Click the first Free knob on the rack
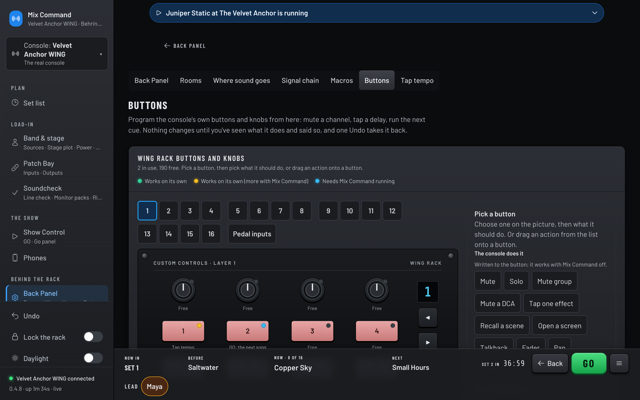The image size is (640, 400). pyautogui.click(x=183, y=290)
